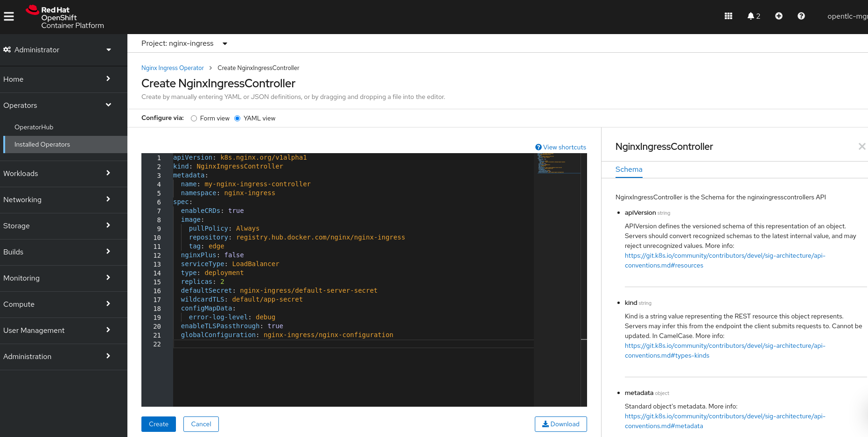Go to OperatorHub in sidebar
The height and width of the screenshot is (437, 868).
tap(34, 127)
